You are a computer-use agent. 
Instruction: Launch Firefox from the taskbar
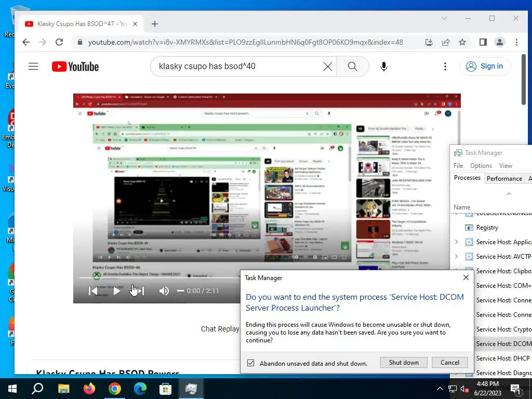(89, 389)
